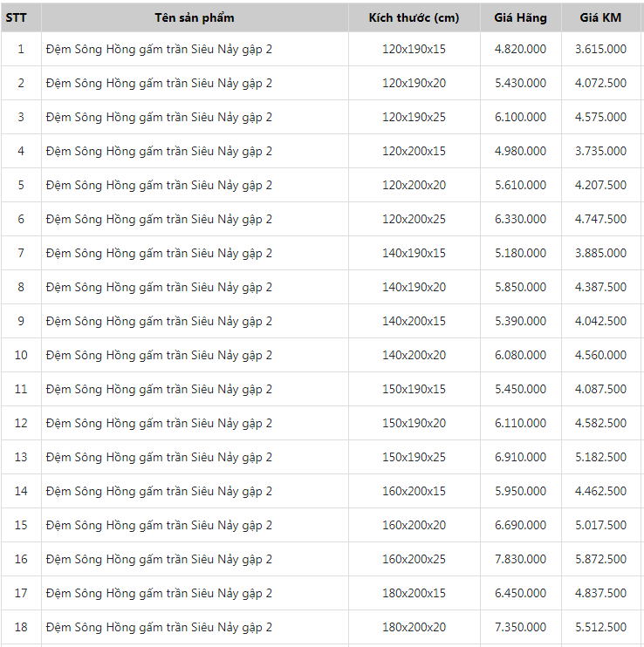The height and width of the screenshot is (647, 644).
Task: Click the promo price 5.512.500
Action: click(x=600, y=627)
